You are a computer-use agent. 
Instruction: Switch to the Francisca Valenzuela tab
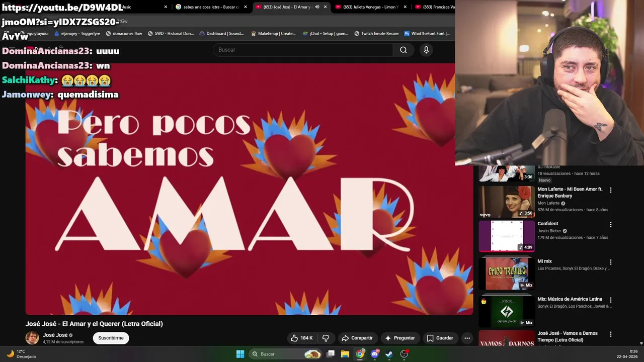pos(434,7)
